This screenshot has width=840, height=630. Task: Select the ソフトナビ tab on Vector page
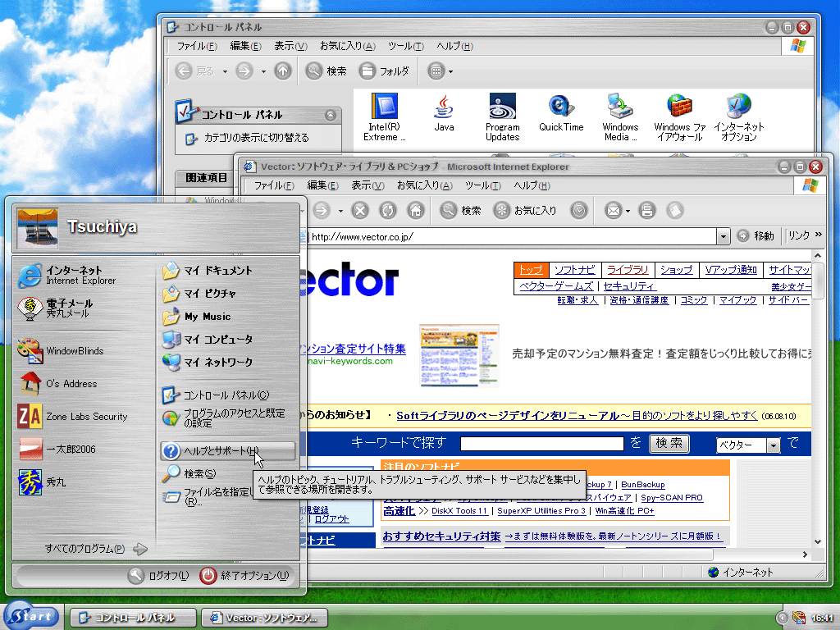(x=575, y=269)
